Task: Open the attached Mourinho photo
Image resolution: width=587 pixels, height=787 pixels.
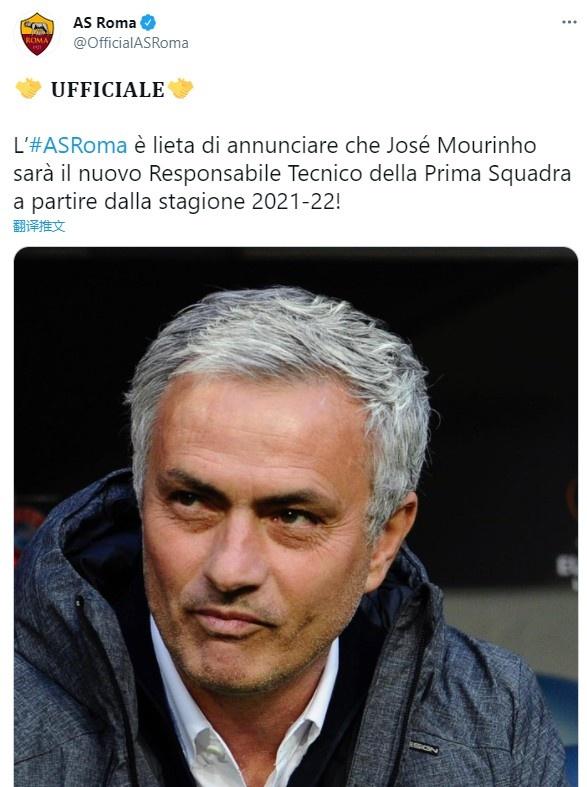Action: pos(296,517)
